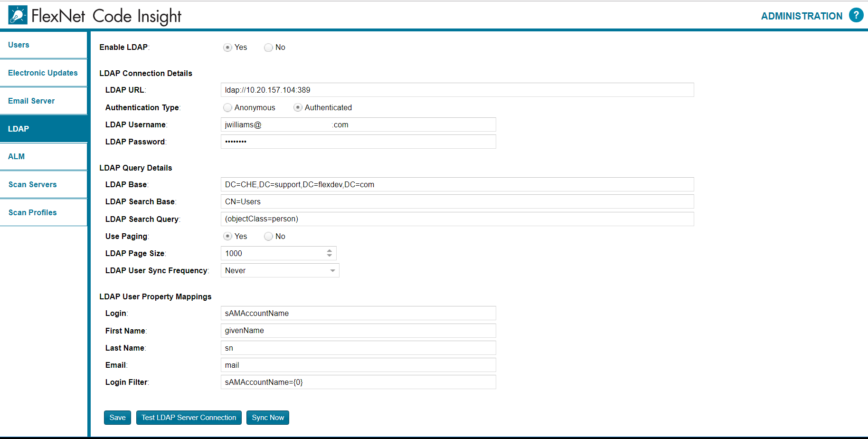Click the First Name mapping field
This screenshot has height=439, width=868.
(x=359, y=331)
